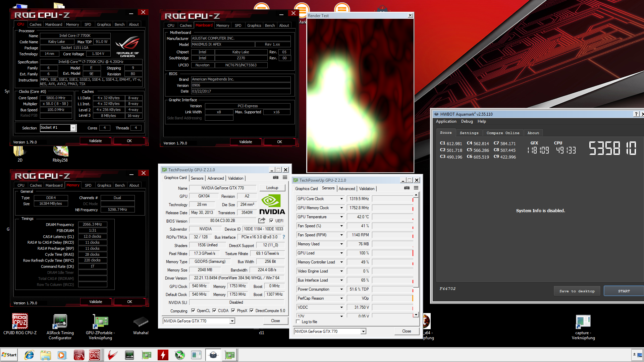Open Windows Media Player from taskbar
This screenshot has height=362, width=644.
pos(62,355)
